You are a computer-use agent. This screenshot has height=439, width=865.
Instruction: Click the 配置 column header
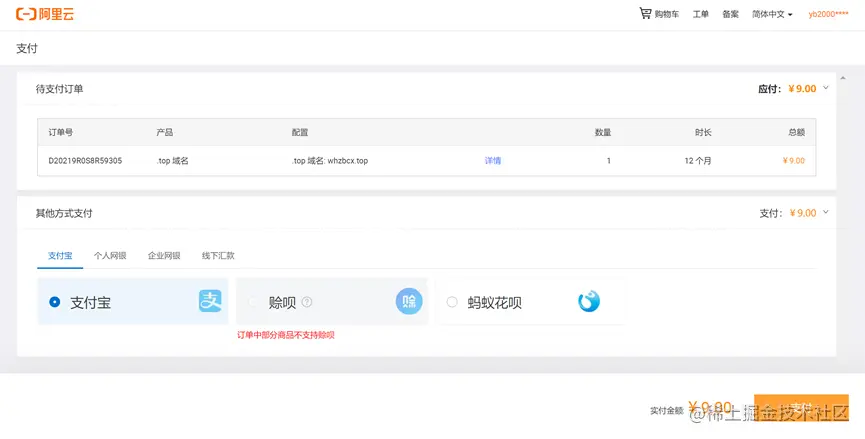point(300,132)
